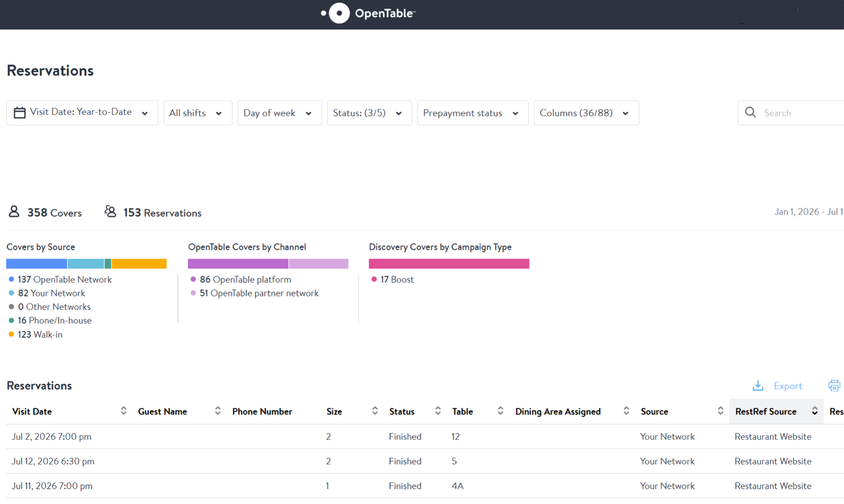The height and width of the screenshot is (504, 844).
Task: Click the light blue Your Network segment
Action: (86, 264)
